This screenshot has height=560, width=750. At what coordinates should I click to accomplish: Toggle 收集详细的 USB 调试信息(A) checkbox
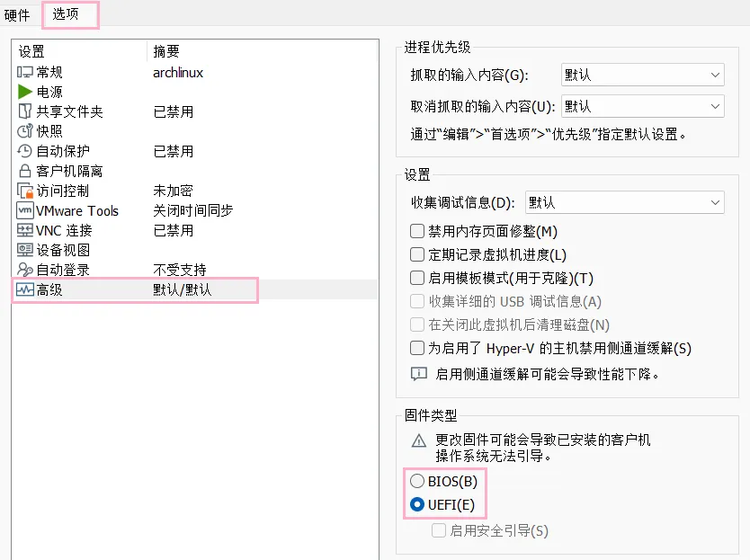tap(417, 301)
